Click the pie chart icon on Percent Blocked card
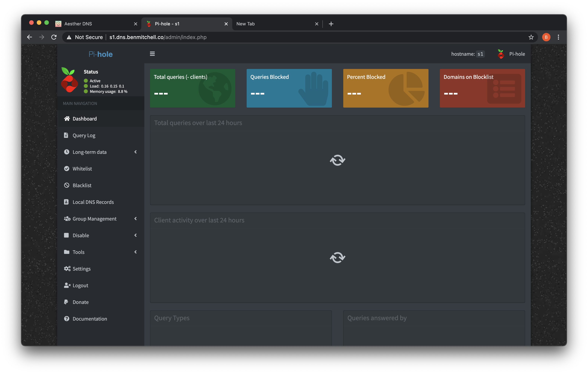Image resolution: width=588 pixels, height=374 pixels. [x=406, y=89]
